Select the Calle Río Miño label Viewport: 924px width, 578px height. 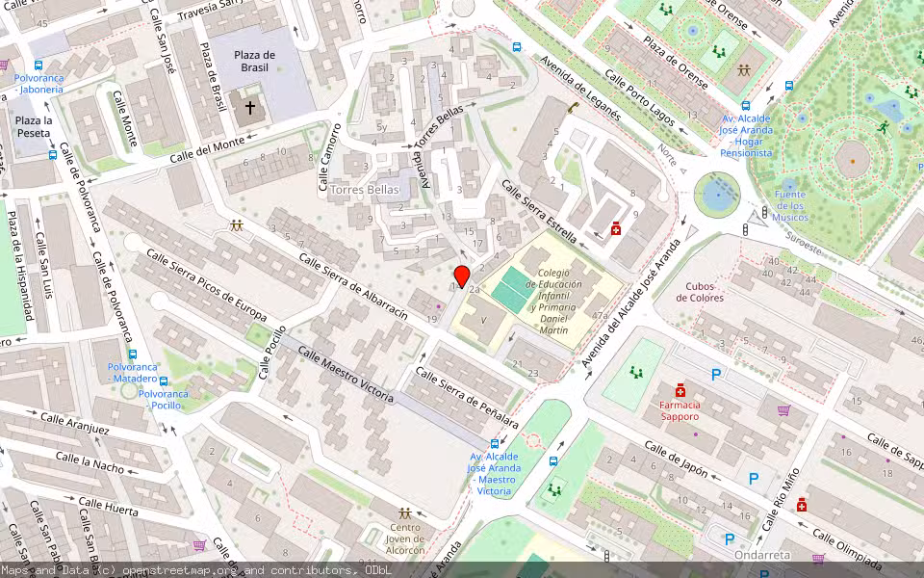(781, 500)
